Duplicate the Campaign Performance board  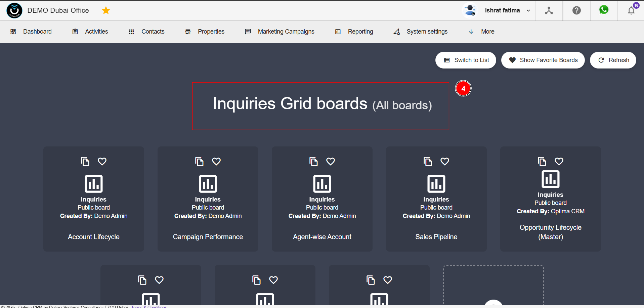[x=199, y=162]
